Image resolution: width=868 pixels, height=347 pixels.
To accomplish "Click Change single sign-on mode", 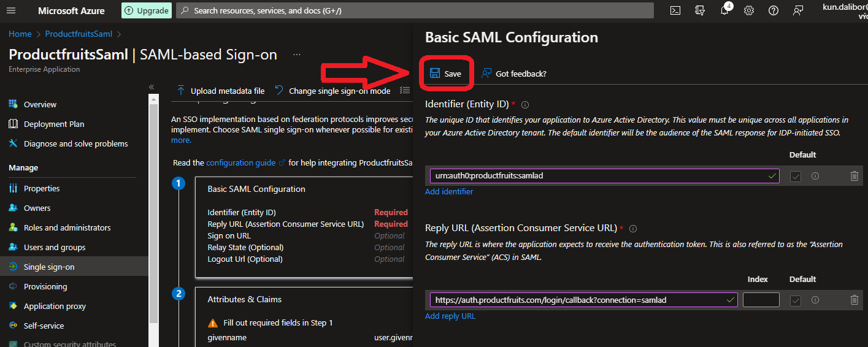I will point(332,91).
